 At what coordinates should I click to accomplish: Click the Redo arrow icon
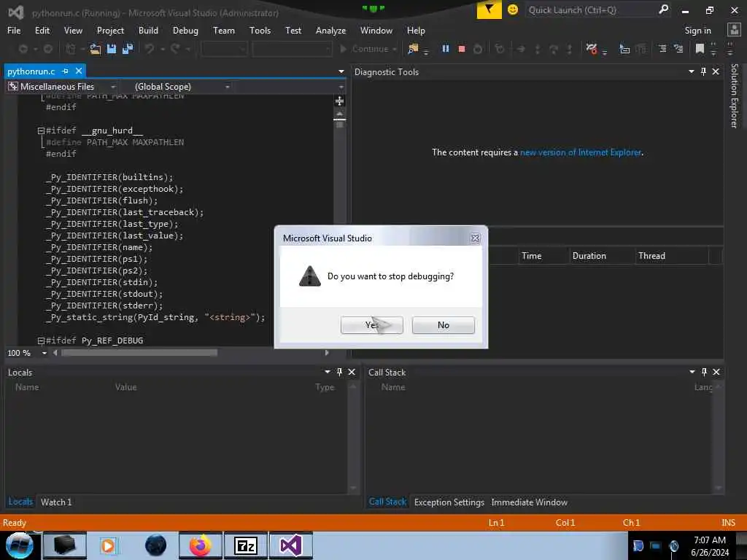click(x=175, y=49)
